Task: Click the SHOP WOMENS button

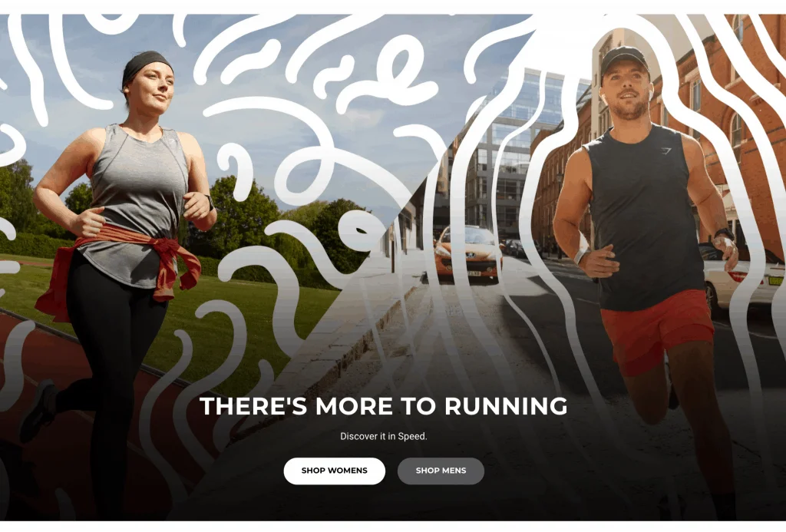Action: [335, 471]
